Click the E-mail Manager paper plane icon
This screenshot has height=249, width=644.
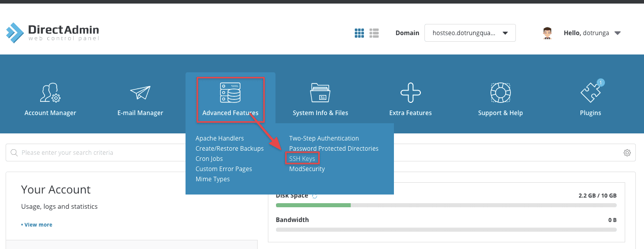click(x=140, y=93)
